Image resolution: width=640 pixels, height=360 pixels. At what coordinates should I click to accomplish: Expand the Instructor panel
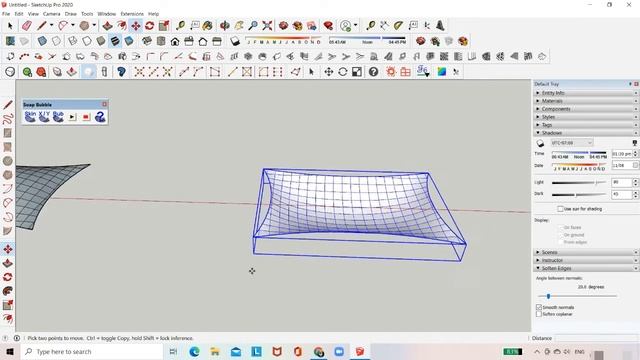tap(586, 260)
